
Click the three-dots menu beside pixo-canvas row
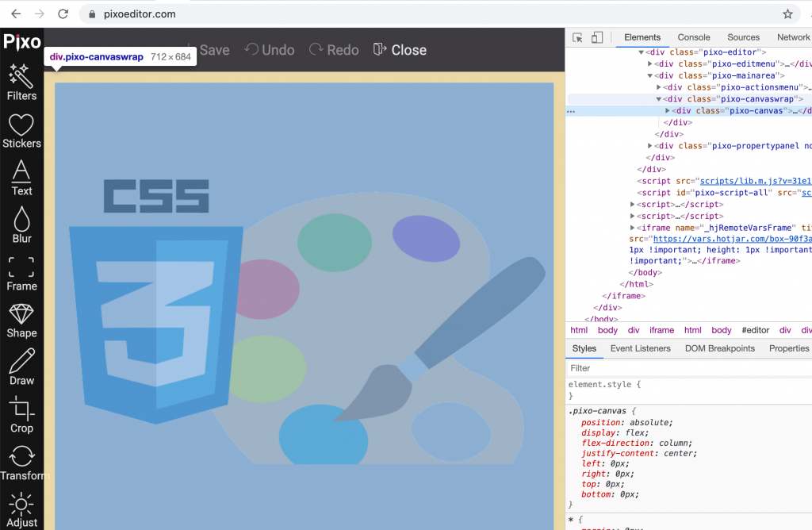pyautogui.click(x=571, y=111)
